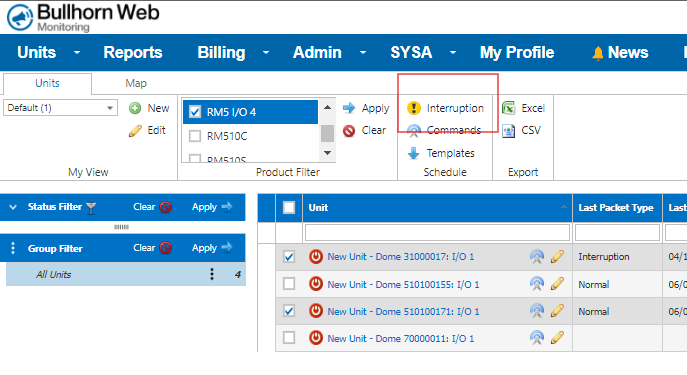Check the Dome 510100155 row checkbox
Screen dimensions: 687x375
289,284
